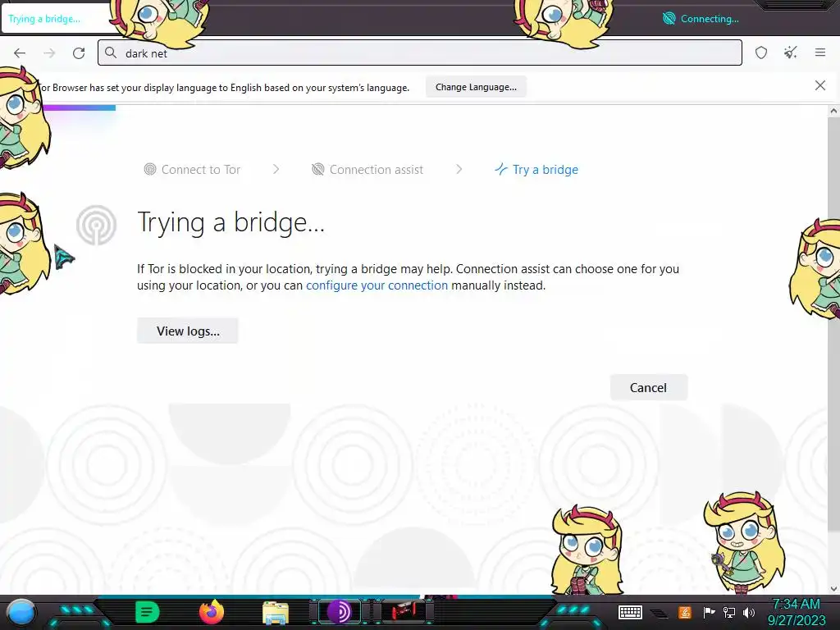Open the clock showing 7:34 AM
Image resolution: width=840 pixels, height=630 pixels.
click(797, 612)
